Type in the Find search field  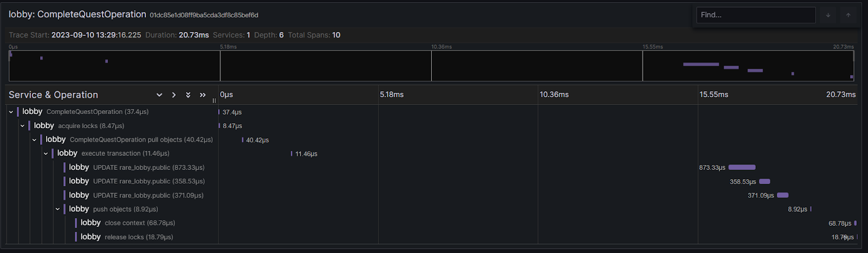click(755, 15)
